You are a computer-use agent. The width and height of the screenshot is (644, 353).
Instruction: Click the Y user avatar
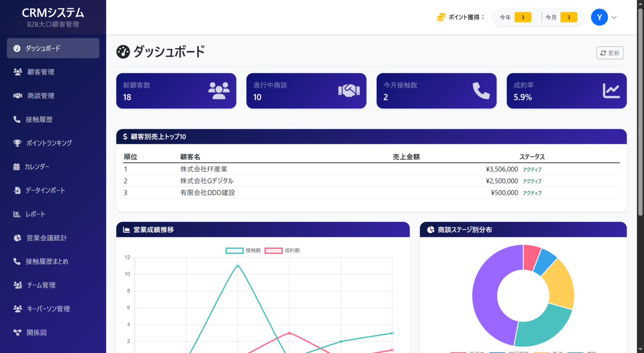tap(599, 17)
